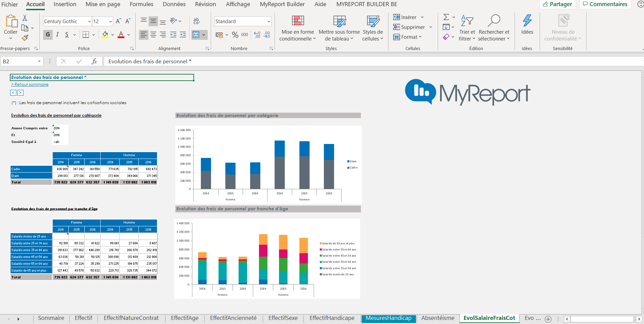Click the text orientation icon
Image resolution: width=644 pixels, height=324 pixels.
click(x=173, y=21)
